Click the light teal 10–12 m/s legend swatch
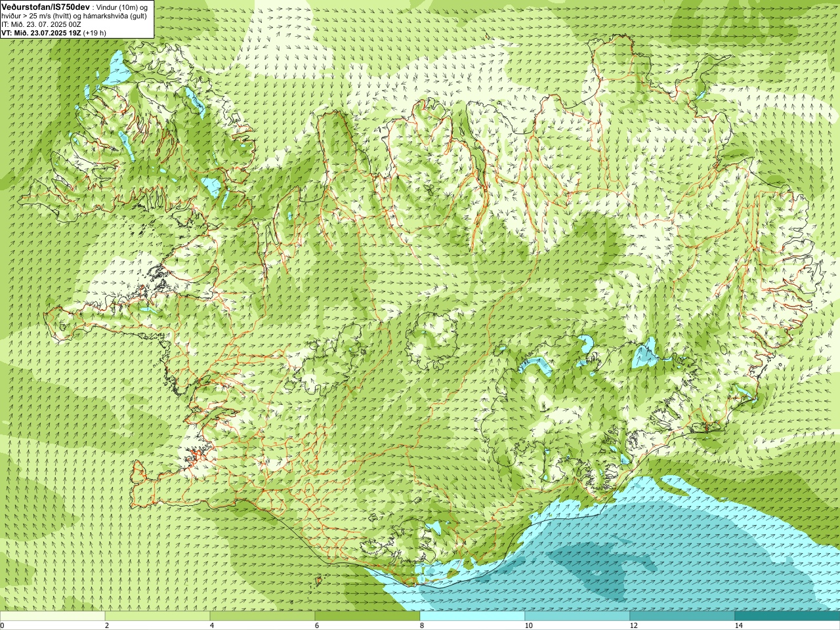The height and width of the screenshot is (630, 840). click(x=577, y=616)
